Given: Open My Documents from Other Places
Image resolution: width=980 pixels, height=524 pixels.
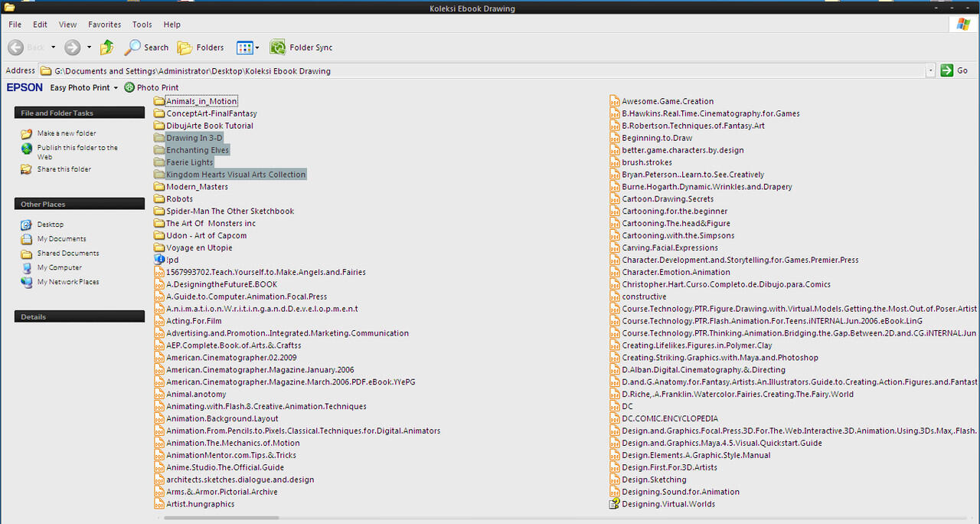Looking at the screenshot, I should point(61,239).
